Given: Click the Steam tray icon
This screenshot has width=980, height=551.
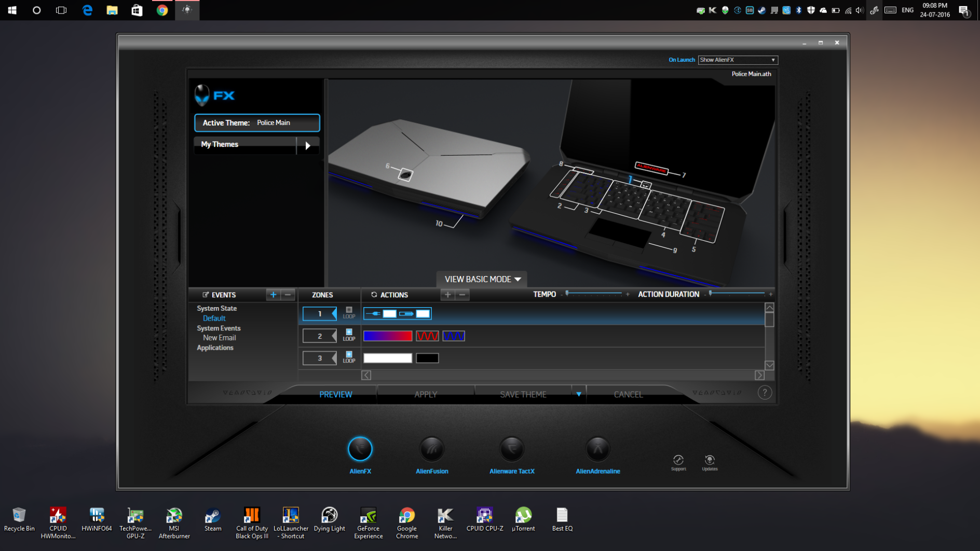Looking at the screenshot, I should tap(761, 10).
